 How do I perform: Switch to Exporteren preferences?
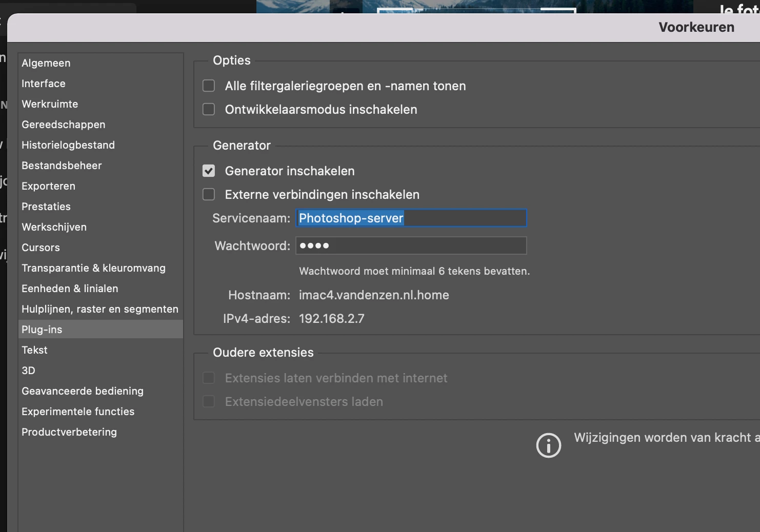tap(101, 186)
